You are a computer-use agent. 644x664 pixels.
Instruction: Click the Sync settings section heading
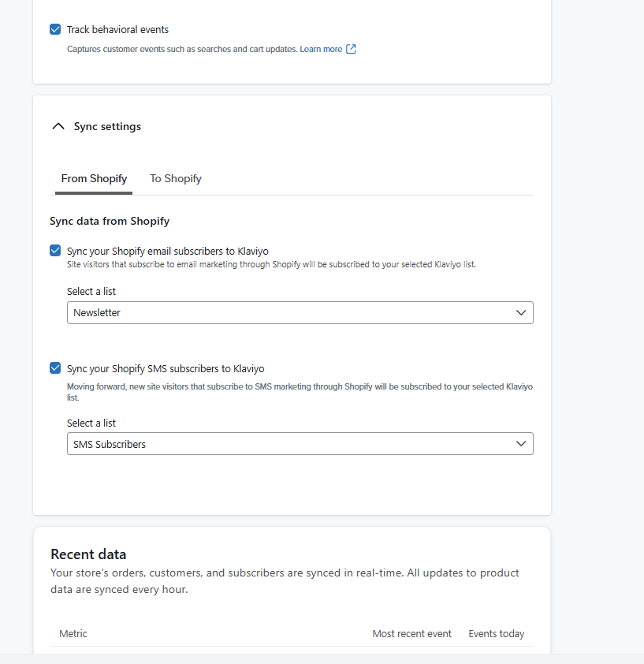pyautogui.click(x=107, y=126)
